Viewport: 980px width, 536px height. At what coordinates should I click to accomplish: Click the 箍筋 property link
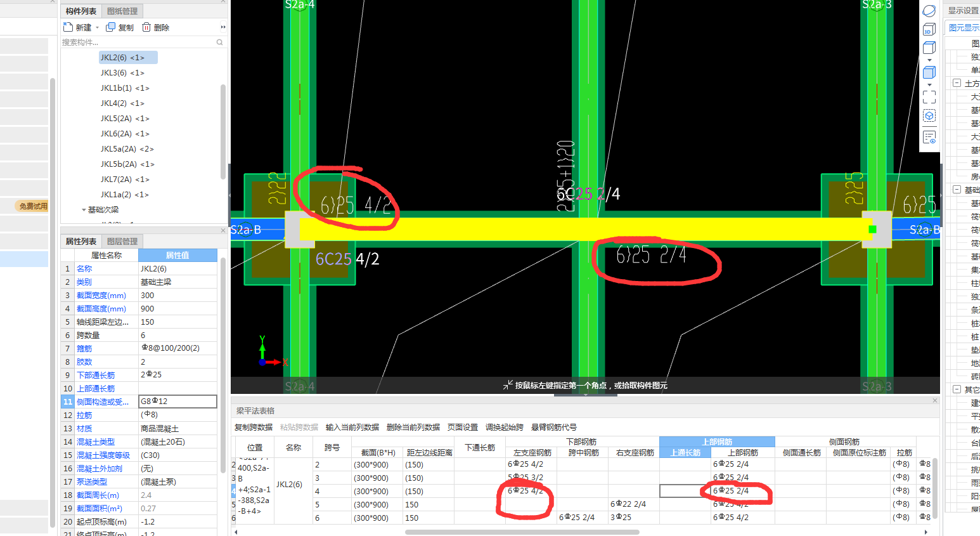pyautogui.click(x=84, y=349)
